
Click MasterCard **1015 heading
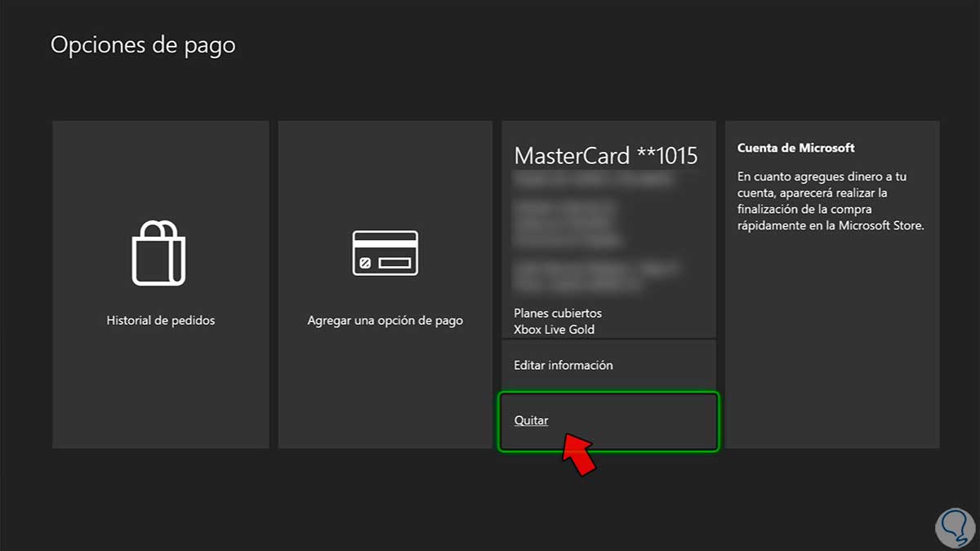point(606,156)
